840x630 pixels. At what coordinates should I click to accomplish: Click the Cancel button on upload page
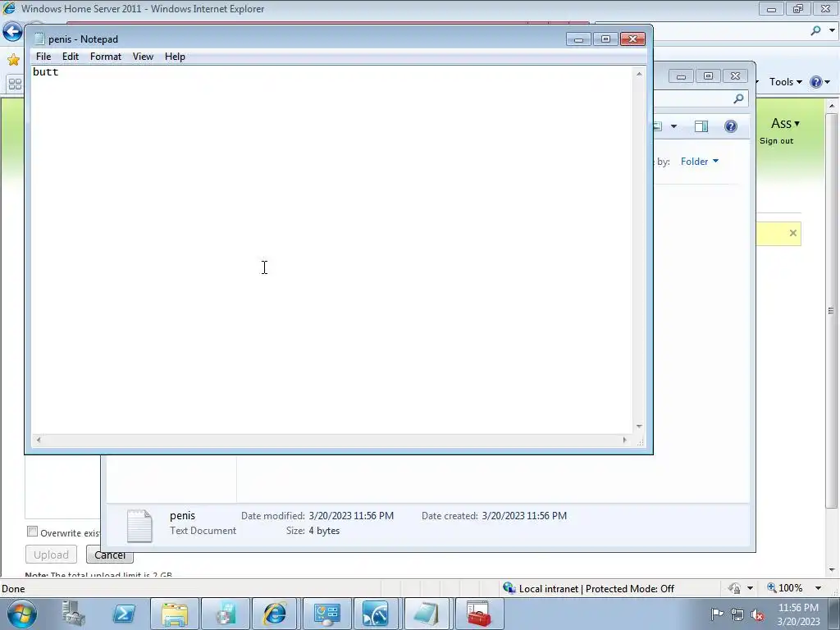pyautogui.click(x=110, y=555)
